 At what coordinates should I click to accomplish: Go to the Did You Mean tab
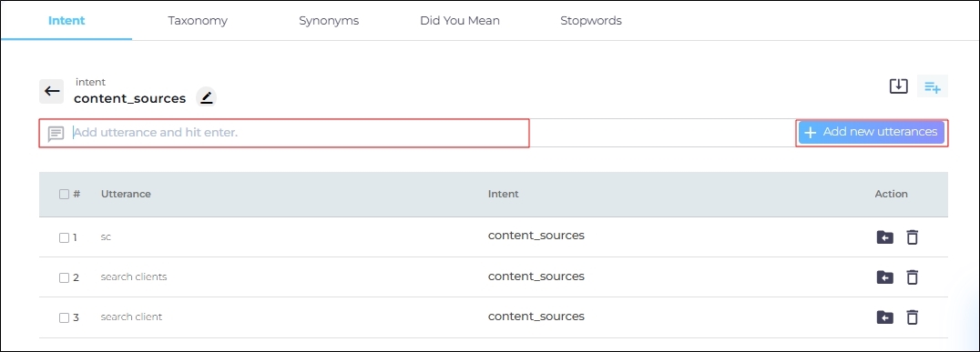click(459, 21)
